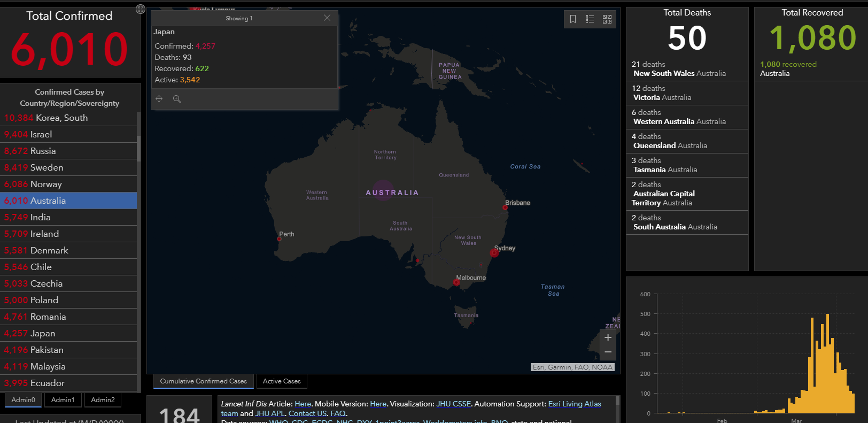Click South Australia deaths entry
Image resolution: width=868 pixels, height=423 pixels.
[687, 222]
